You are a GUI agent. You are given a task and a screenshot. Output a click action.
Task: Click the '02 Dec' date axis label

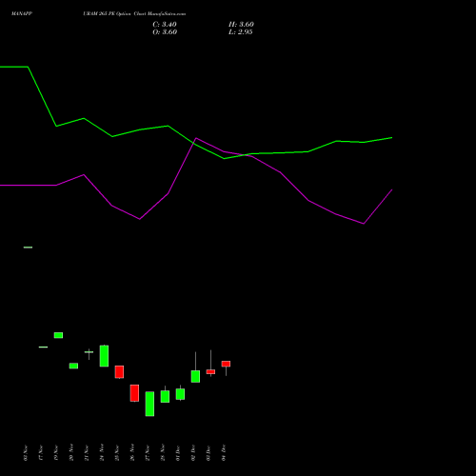(193, 452)
